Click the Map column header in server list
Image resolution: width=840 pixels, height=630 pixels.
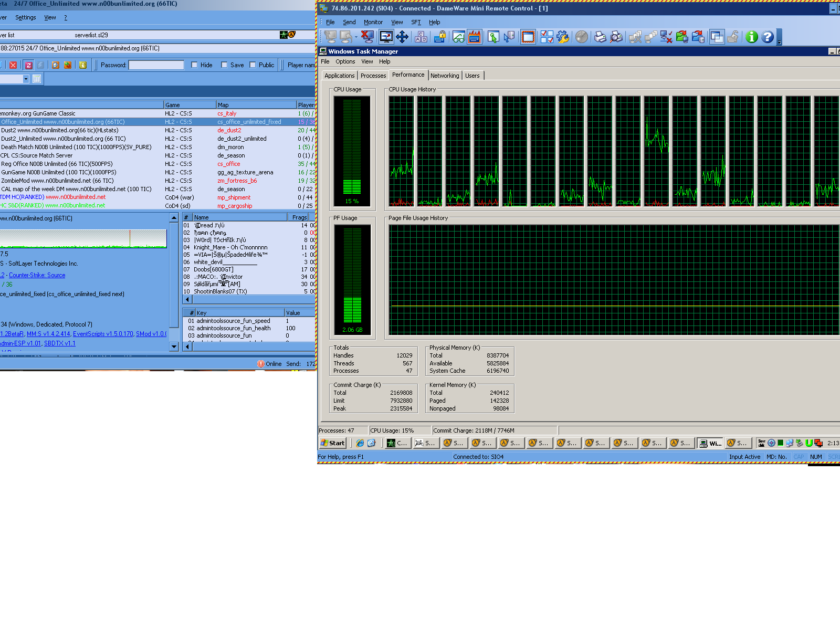(256, 105)
